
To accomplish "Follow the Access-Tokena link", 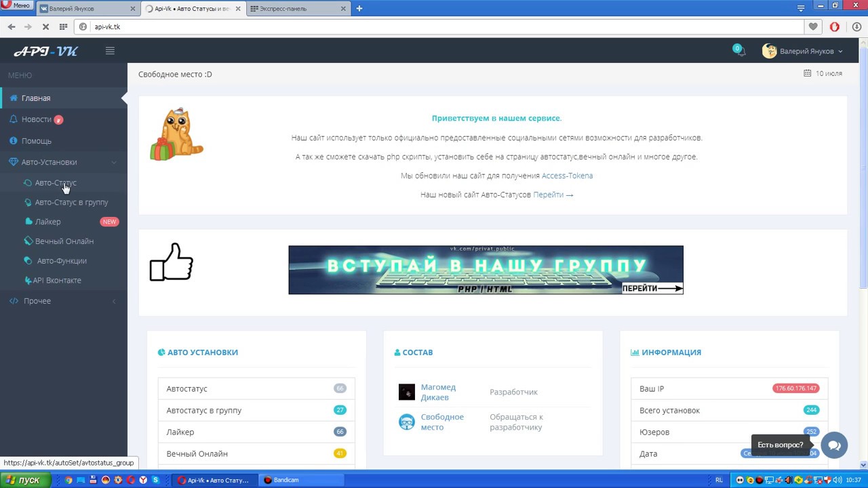I will coord(567,176).
